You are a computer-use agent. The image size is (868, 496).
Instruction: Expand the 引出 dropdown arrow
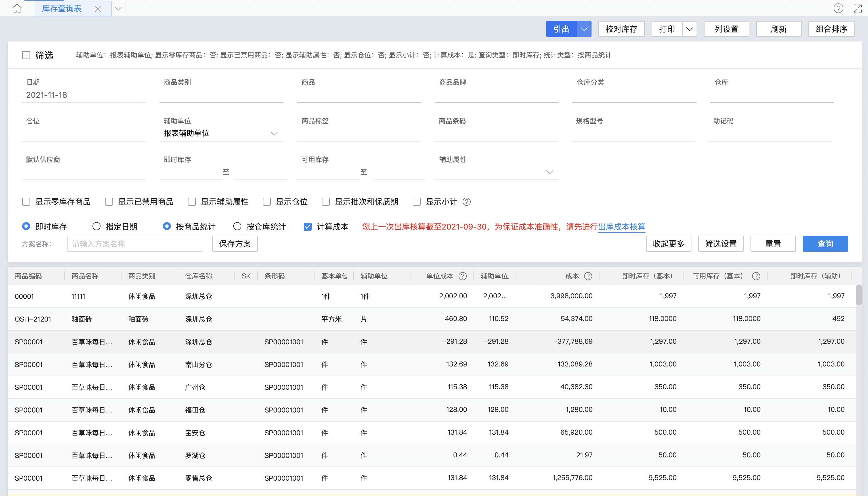[584, 29]
